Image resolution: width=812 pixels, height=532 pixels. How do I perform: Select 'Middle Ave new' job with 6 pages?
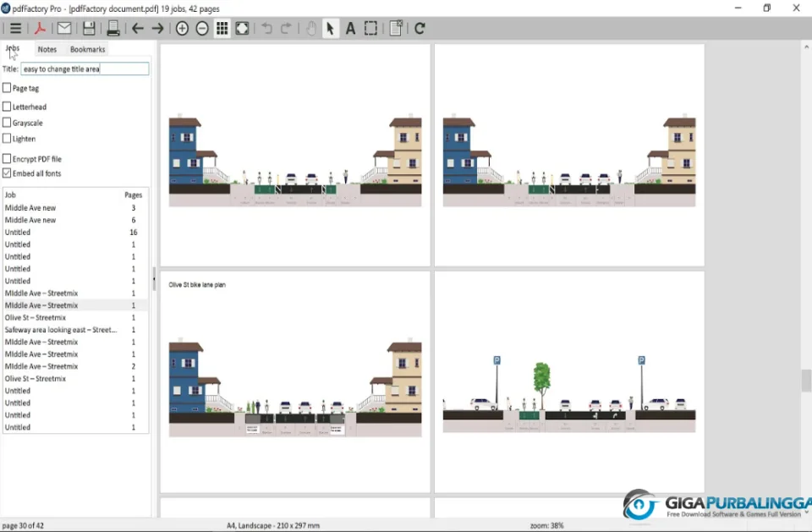click(75, 220)
